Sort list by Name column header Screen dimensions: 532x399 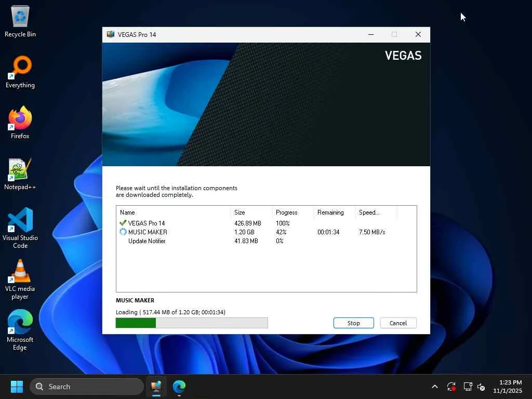[x=174, y=212]
